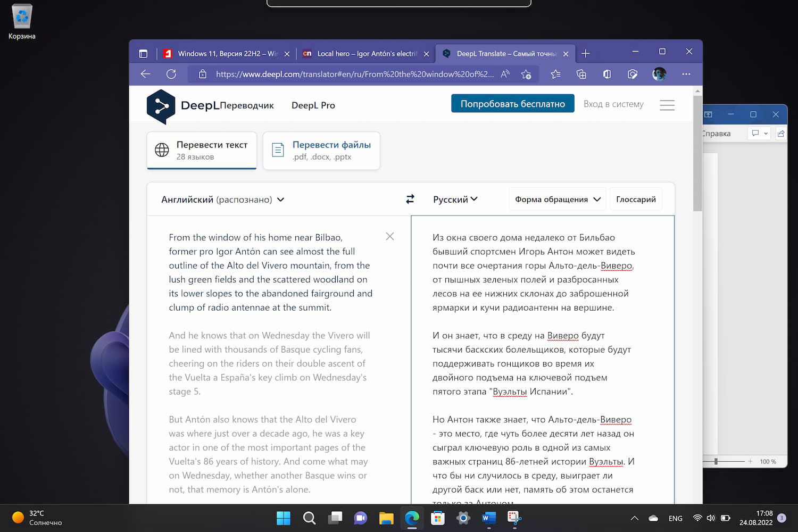The width and height of the screenshot is (798, 532).
Task: Swap source and target languages
Action: [410, 199]
